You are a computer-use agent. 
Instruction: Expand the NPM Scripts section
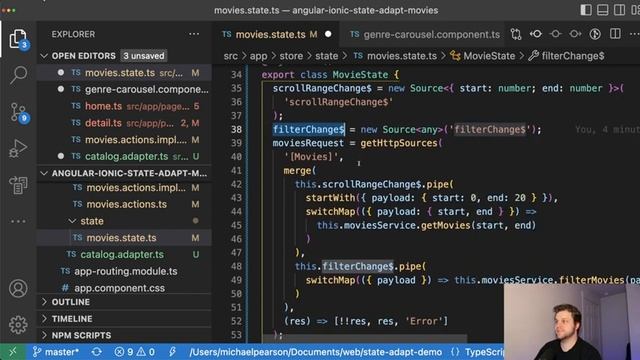pyautogui.click(x=44, y=336)
